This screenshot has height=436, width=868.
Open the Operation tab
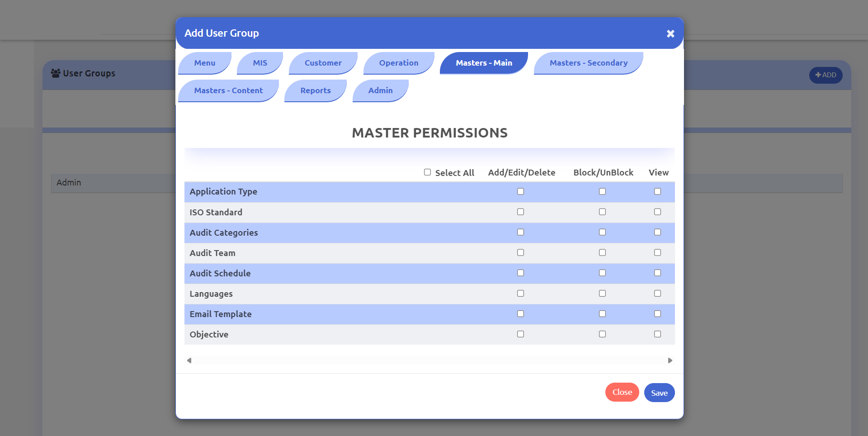(x=398, y=63)
